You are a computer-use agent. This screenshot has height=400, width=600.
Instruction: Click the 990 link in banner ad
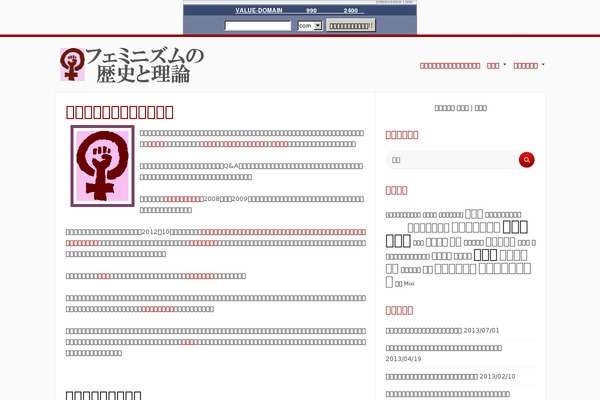click(x=311, y=10)
